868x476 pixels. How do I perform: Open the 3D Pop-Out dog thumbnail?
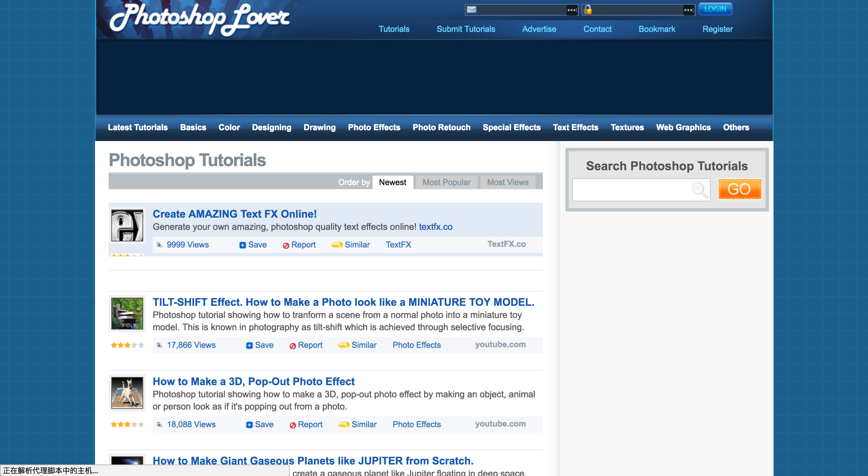127,393
